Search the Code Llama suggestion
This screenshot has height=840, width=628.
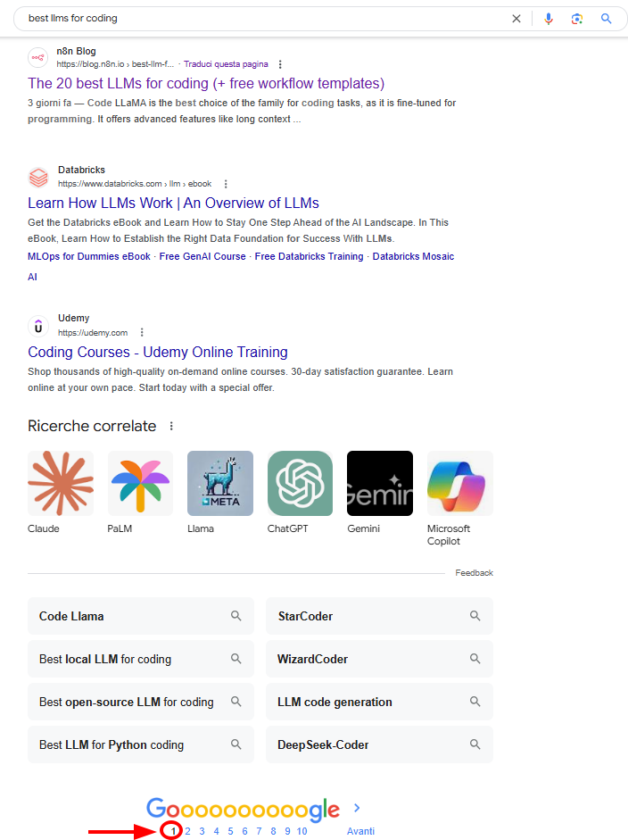141,616
